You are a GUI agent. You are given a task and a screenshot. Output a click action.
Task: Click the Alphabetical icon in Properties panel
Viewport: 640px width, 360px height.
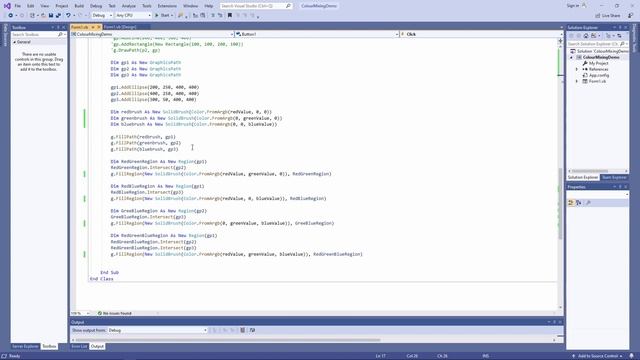pos(579,202)
